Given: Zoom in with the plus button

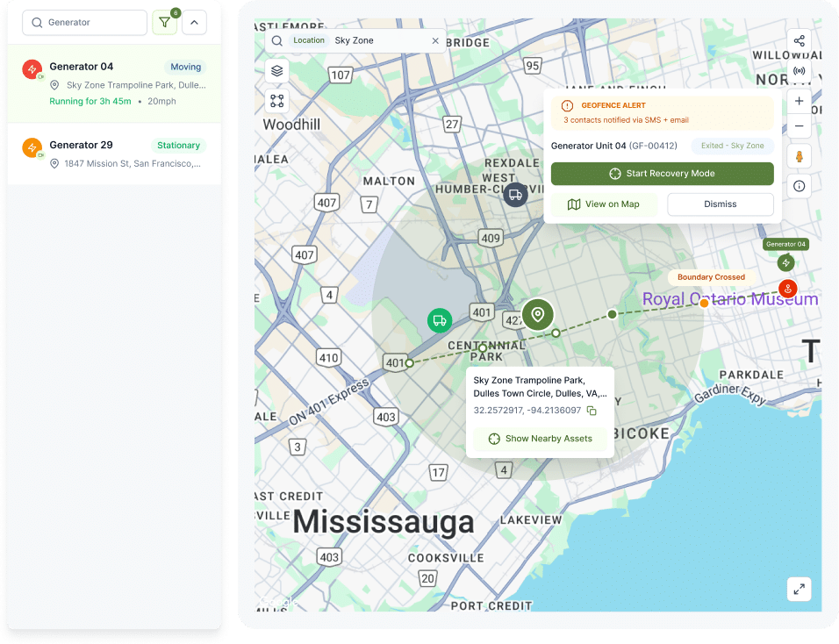Looking at the screenshot, I should 799,101.
